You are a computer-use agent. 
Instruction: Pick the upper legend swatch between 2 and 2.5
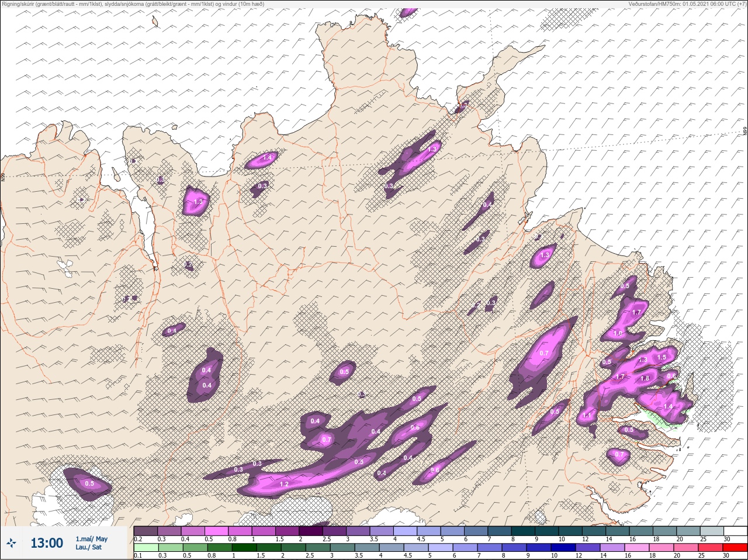[x=310, y=531]
